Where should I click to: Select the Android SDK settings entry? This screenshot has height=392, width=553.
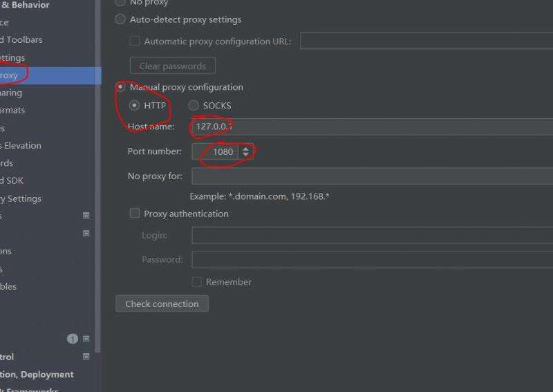(12, 180)
